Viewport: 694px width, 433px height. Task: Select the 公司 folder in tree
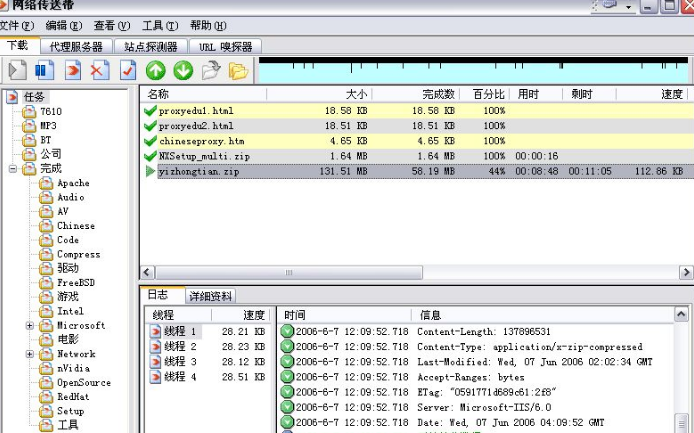coord(51,154)
